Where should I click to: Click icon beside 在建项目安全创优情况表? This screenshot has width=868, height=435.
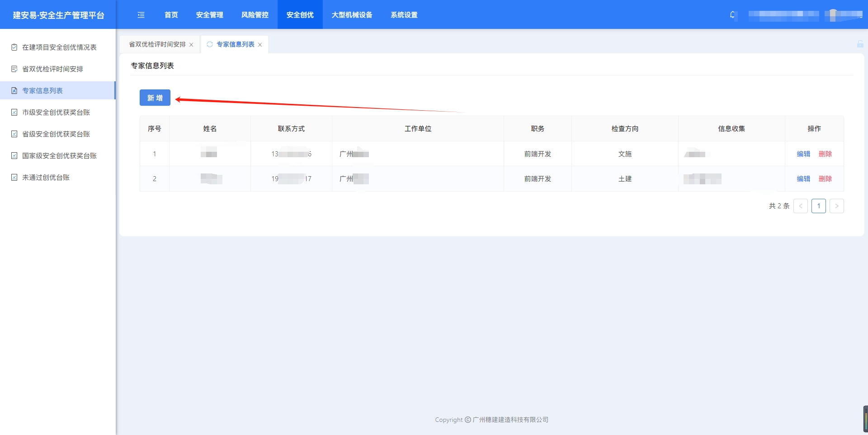point(14,47)
